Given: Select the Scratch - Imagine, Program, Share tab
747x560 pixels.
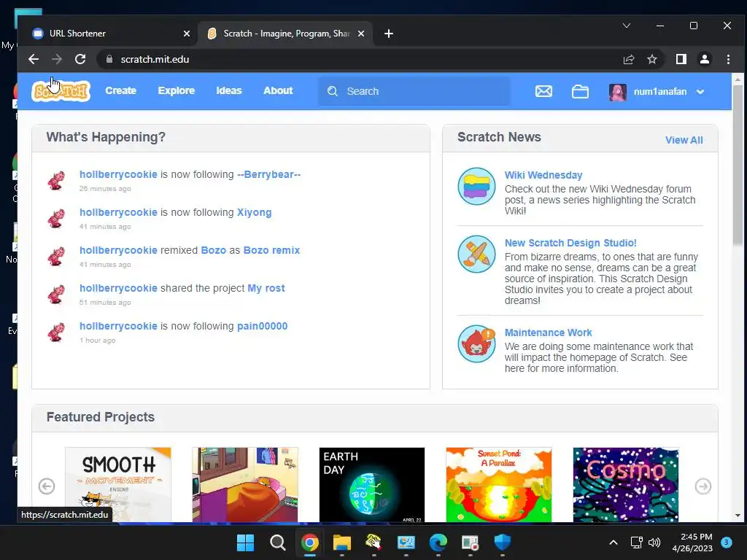Looking at the screenshot, I should [286, 34].
